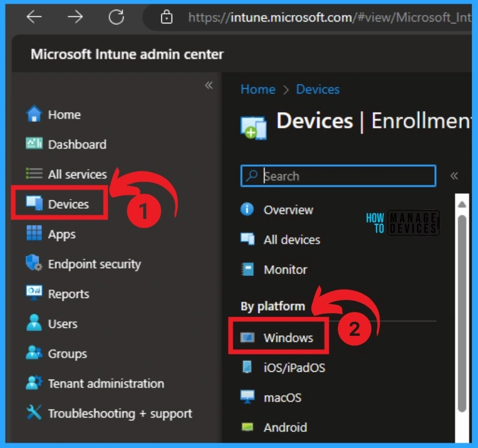Collapse the Devices submenu panel
This screenshot has height=448, width=478.
coord(454,176)
